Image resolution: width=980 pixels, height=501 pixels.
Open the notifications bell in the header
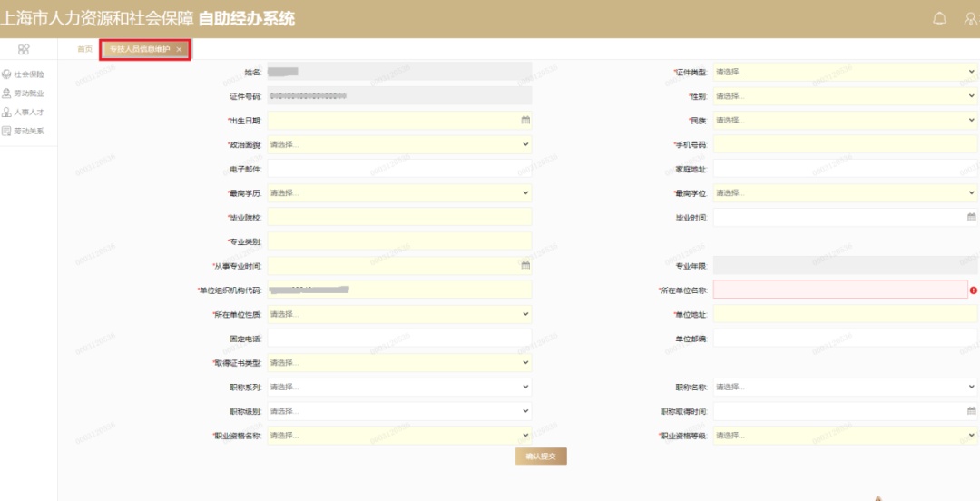pyautogui.click(x=939, y=19)
